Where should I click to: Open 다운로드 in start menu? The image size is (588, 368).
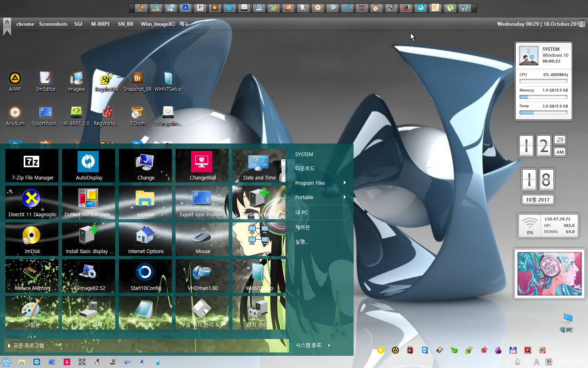click(305, 168)
